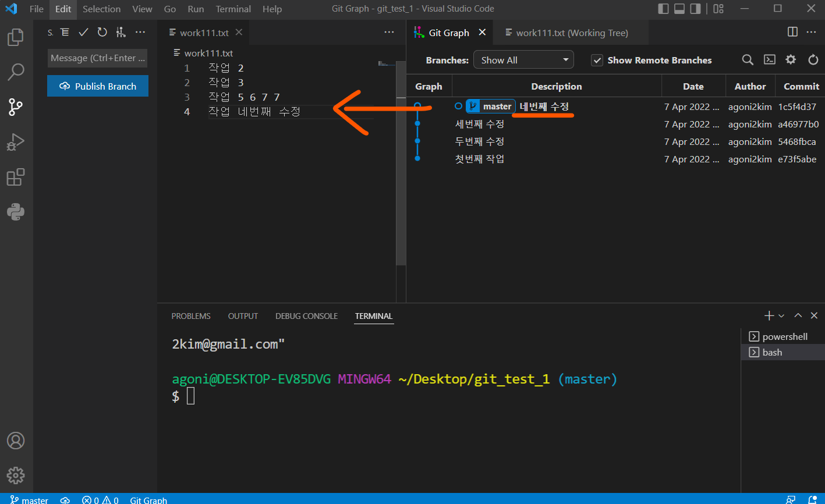Screen dimensions: 825x504
Task: Select commit row 세번째 수정
Action: click(x=615, y=124)
